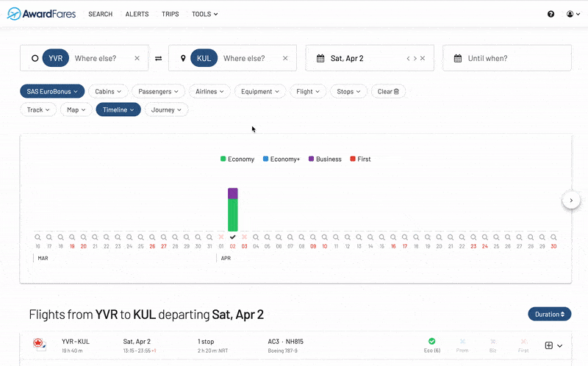Screen dimensions: 588x366
Task: Search availability for Apr 23
Action: pyautogui.click(x=473, y=237)
